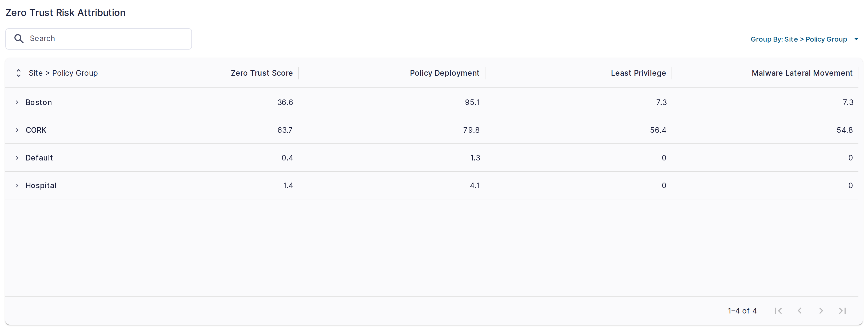Go to first page of results
The width and height of the screenshot is (868, 330).
(778, 311)
